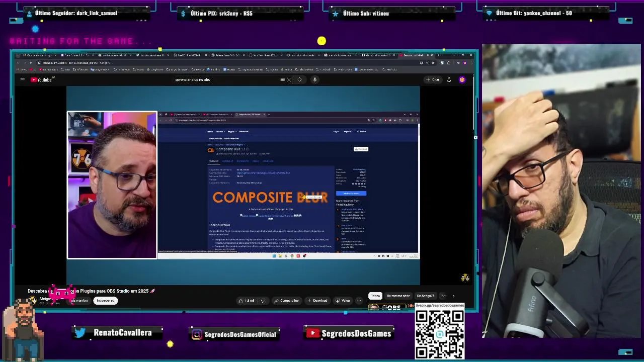The height and width of the screenshot is (362, 644).
Task: Click the Log in link on OBS forum header
Action: tap(336, 131)
